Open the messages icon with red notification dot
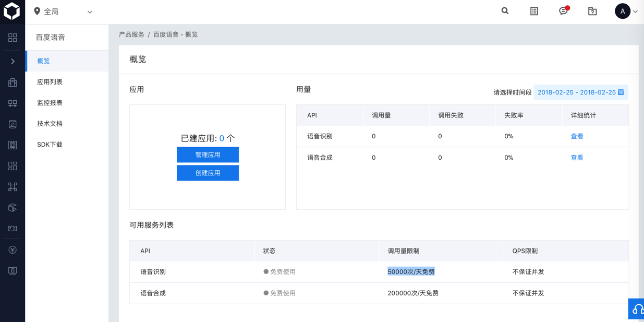644x322 pixels. [x=563, y=11]
